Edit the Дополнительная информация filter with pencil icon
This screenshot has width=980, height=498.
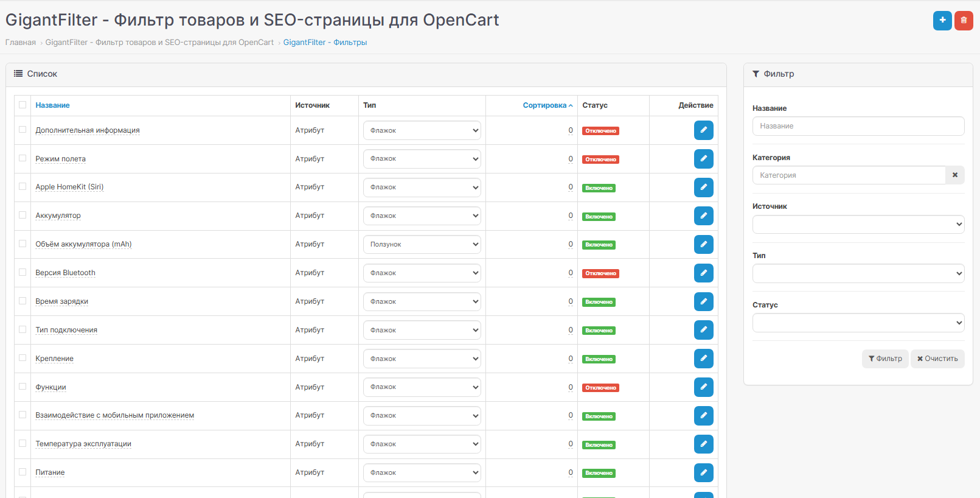click(x=704, y=130)
